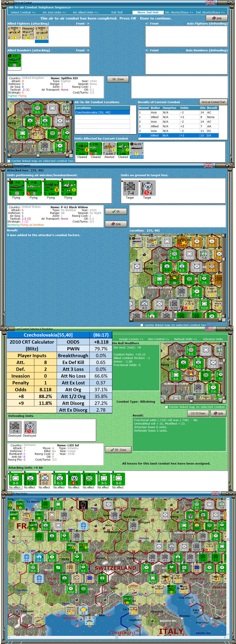Switch to Move 2nd Unit subphase
Screen dimensions: 236x644
coord(148,12)
